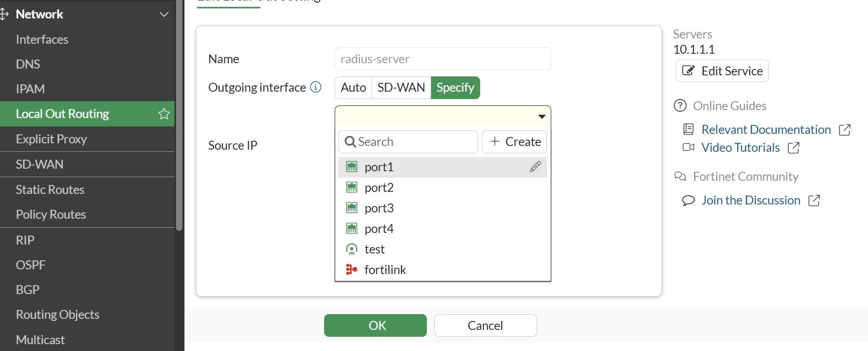Open the Video Tutorials link
The width and height of the screenshot is (868, 351).
[740, 148]
